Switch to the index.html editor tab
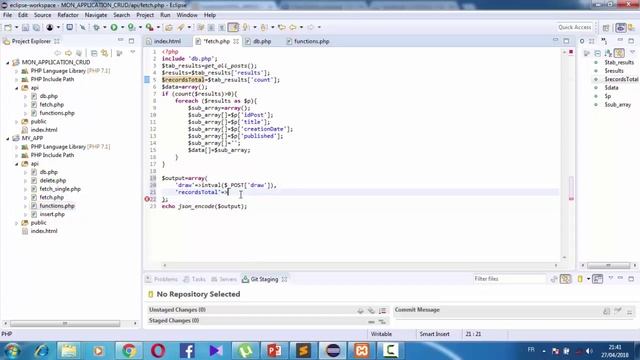The height and width of the screenshot is (360, 640). coord(167,41)
